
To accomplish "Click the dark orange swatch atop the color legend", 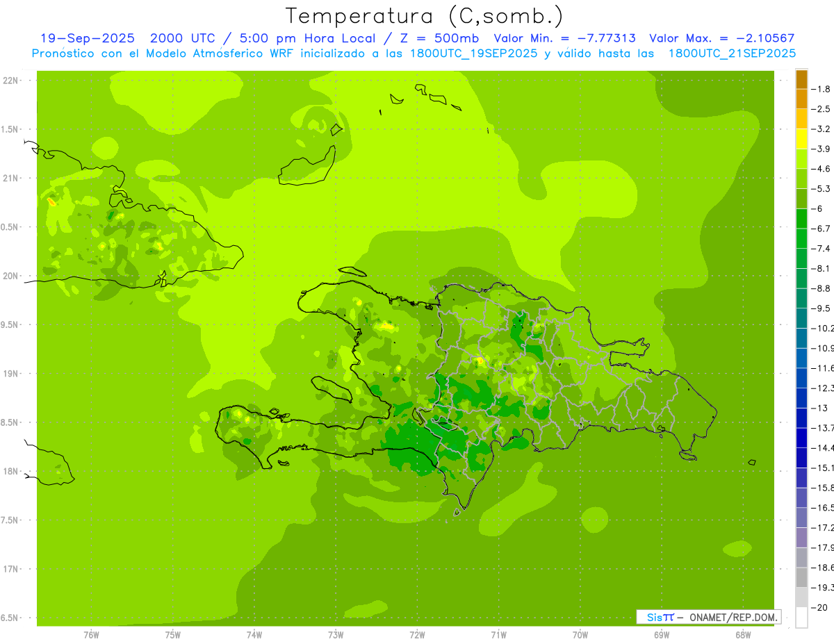I will [801, 80].
